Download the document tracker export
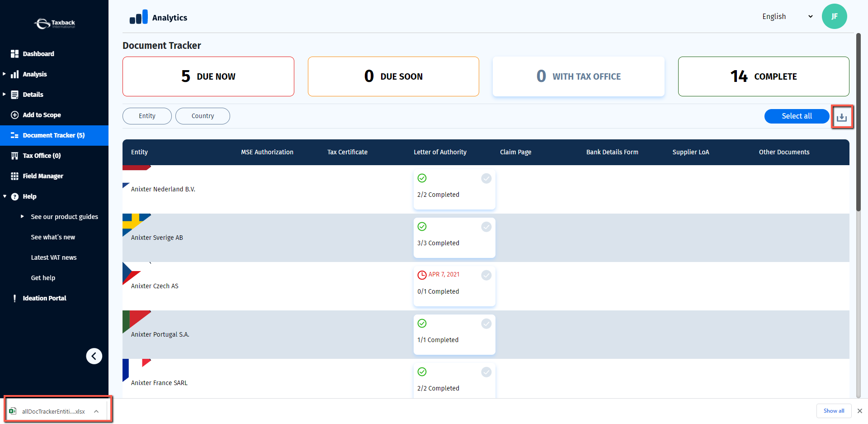This screenshot has height=424, width=868. (842, 117)
